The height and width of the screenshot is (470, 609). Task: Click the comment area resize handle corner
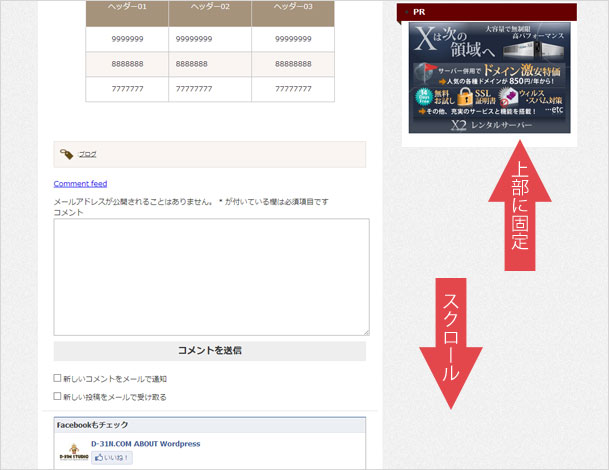click(x=367, y=332)
